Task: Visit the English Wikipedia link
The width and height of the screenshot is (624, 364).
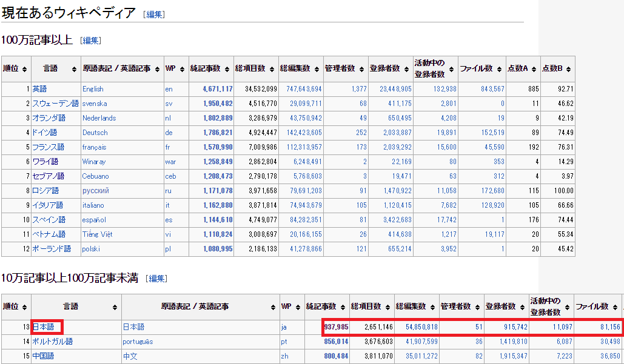Action: [93, 89]
